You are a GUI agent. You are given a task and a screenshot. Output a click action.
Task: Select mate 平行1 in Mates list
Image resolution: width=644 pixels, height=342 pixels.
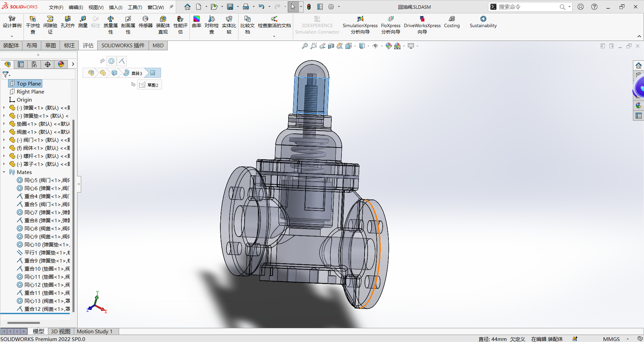pos(44,252)
